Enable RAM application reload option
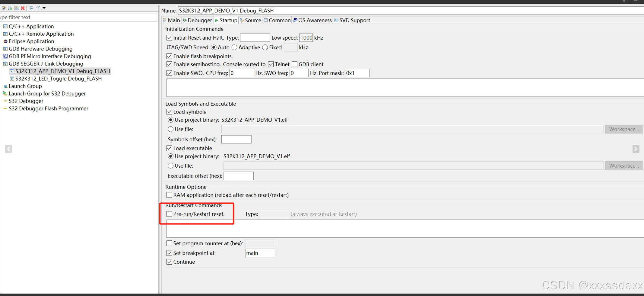 (x=169, y=195)
